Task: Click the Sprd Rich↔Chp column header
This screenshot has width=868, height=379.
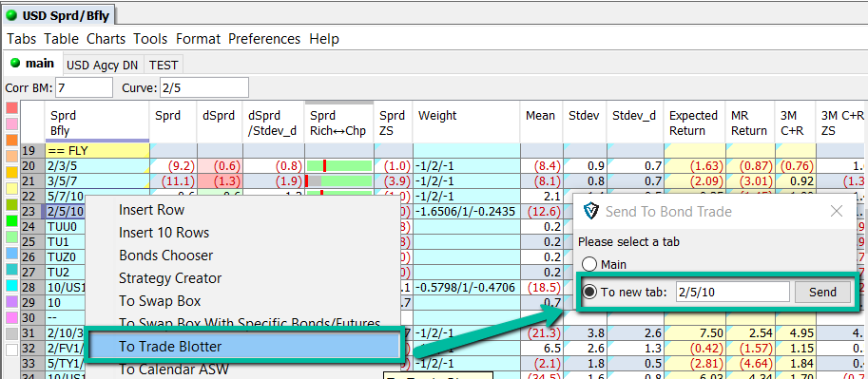Action: click(338, 123)
